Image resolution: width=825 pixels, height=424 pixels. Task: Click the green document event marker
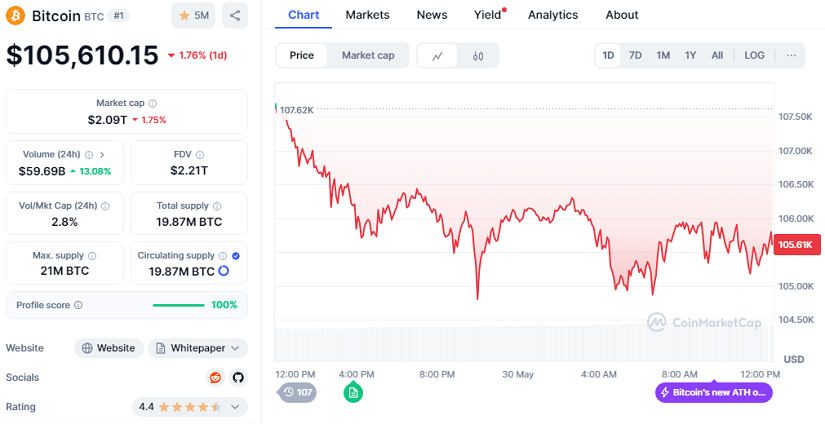(353, 392)
